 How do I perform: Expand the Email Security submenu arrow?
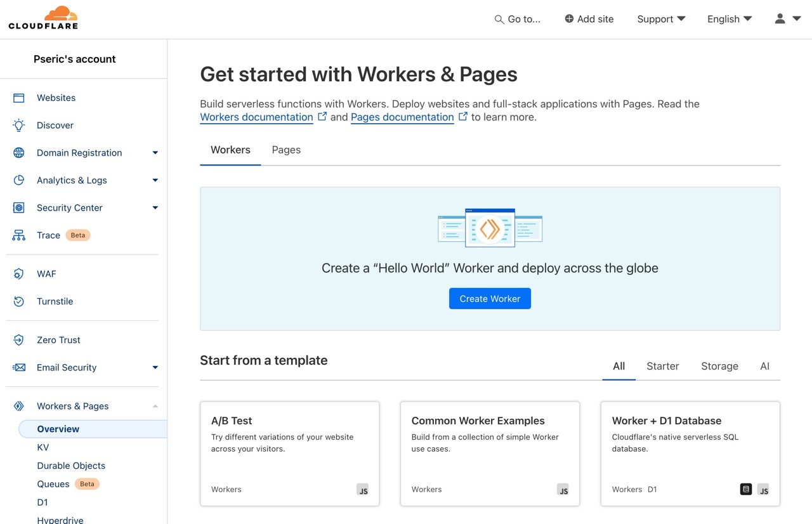tap(155, 367)
